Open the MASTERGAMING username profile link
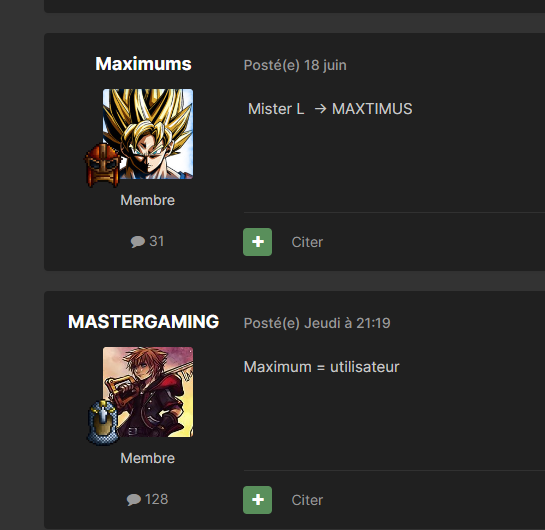The image size is (545, 530). [x=143, y=322]
